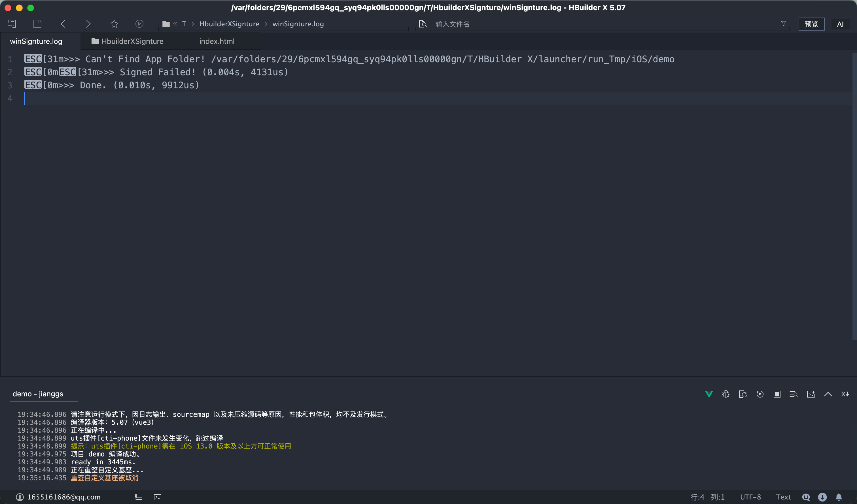
Task: Save file using toolbar floppy icon
Action: tap(37, 24)
